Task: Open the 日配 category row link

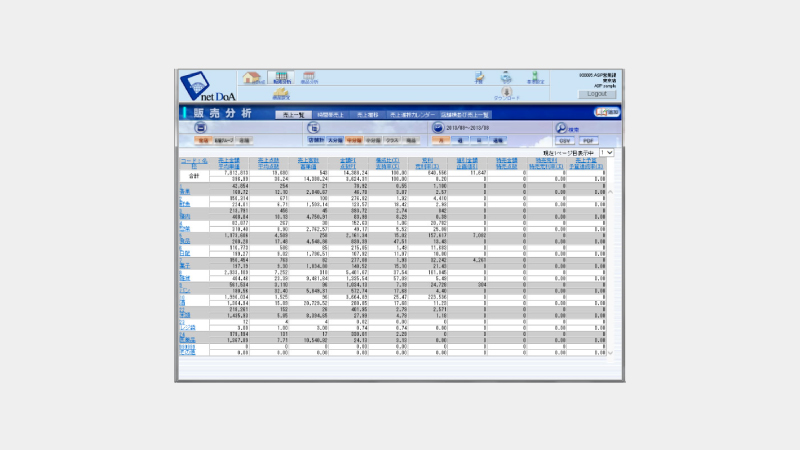Action: (x=185, y=254)
